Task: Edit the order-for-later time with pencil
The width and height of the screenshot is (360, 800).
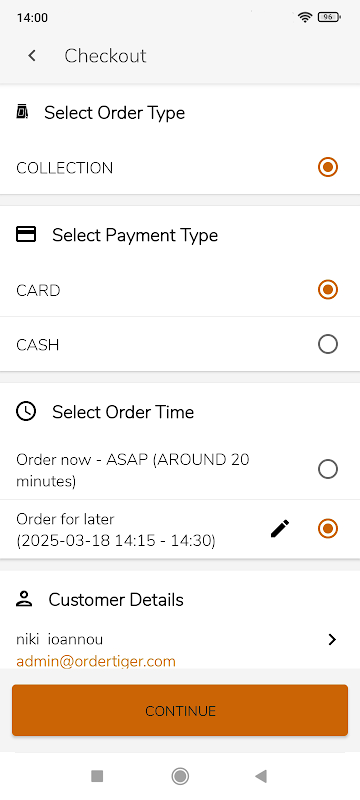Action: point(280,529)
